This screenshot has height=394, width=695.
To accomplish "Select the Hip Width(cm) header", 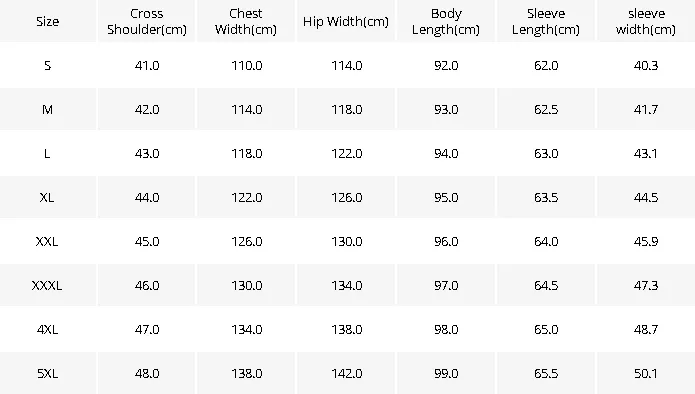I will (346, 21).
